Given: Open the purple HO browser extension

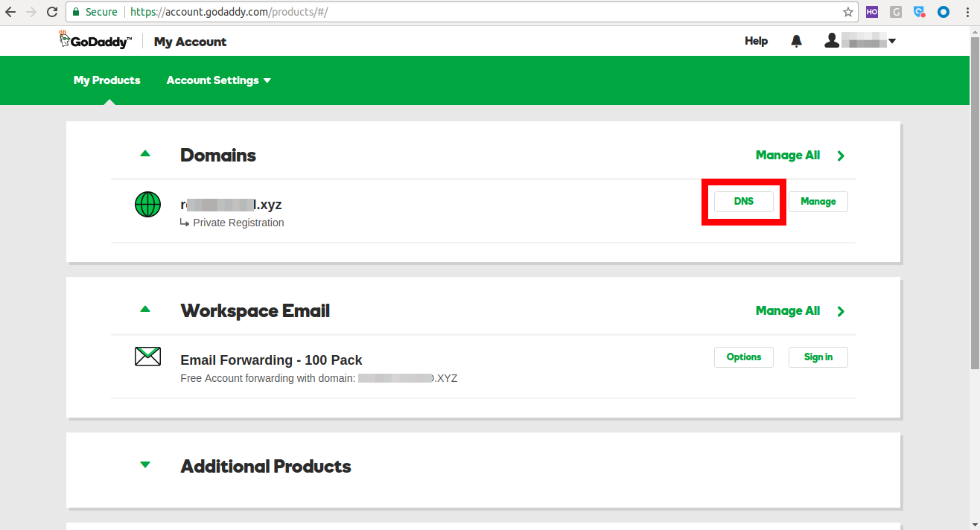Looking at the screenshot, I should (x=871, y=12).
